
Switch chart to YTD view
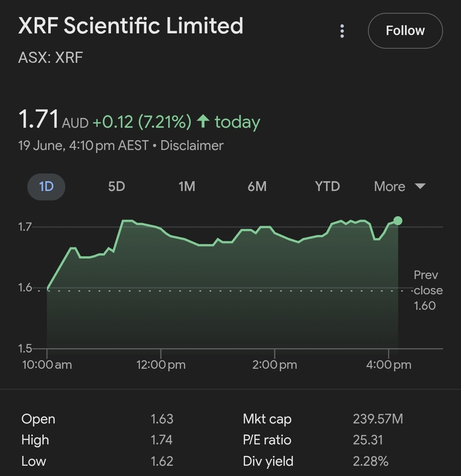[327, 187]
